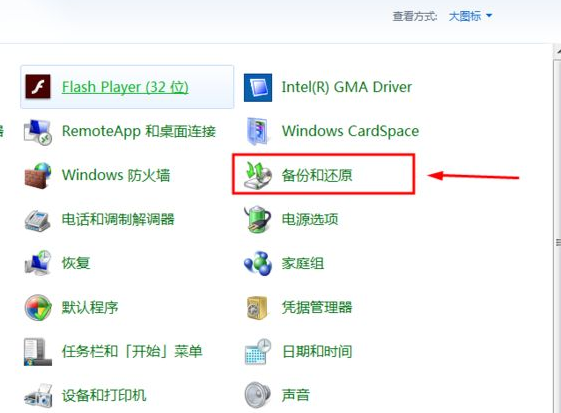Click the 备份和还原 backup icon

258,175
